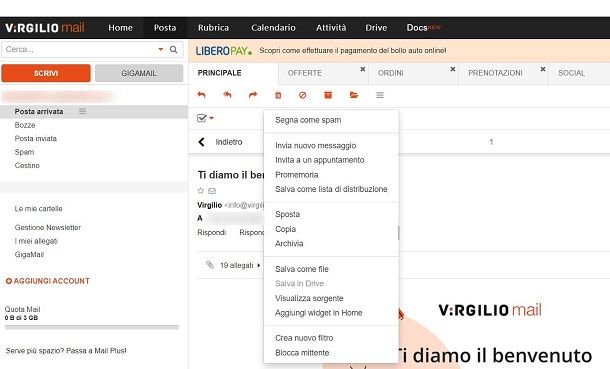Close the Prenotazioni tab
This screenshot has width=610, height=369.
pos(543,69)
